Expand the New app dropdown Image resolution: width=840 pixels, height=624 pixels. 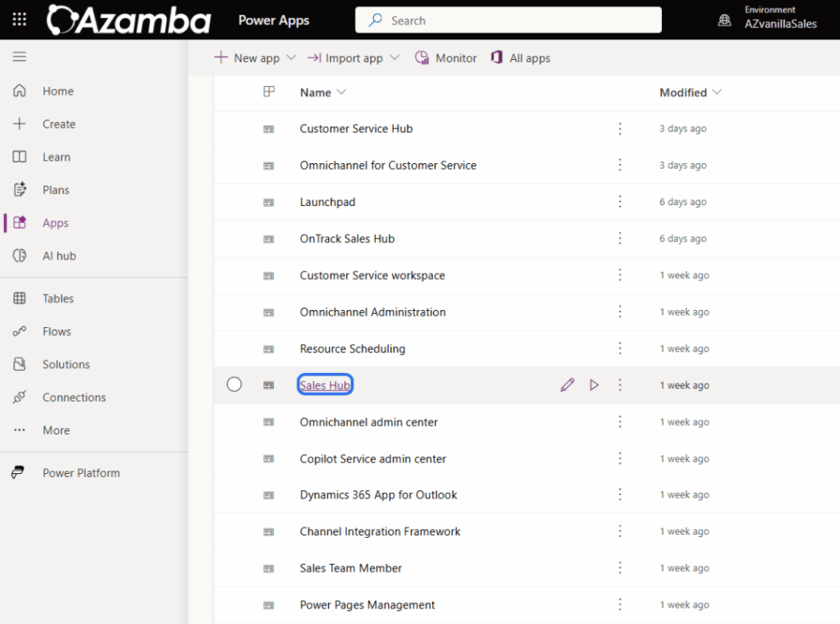(x=290, y=58)
